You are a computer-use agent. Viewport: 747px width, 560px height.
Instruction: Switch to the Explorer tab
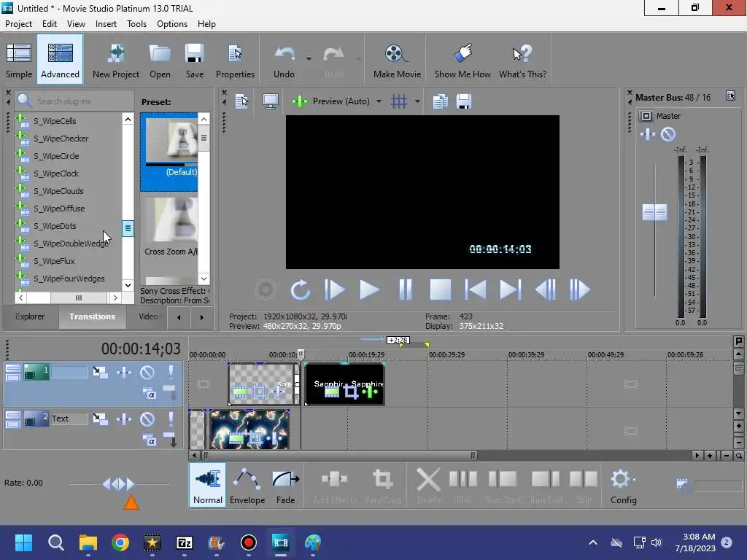tap(29, 316)
